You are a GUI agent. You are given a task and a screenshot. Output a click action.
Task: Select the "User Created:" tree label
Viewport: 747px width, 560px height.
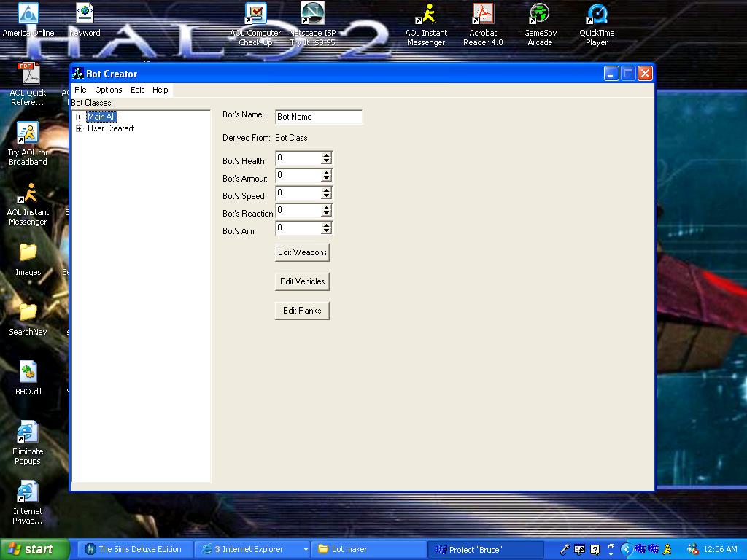[111, 128]
